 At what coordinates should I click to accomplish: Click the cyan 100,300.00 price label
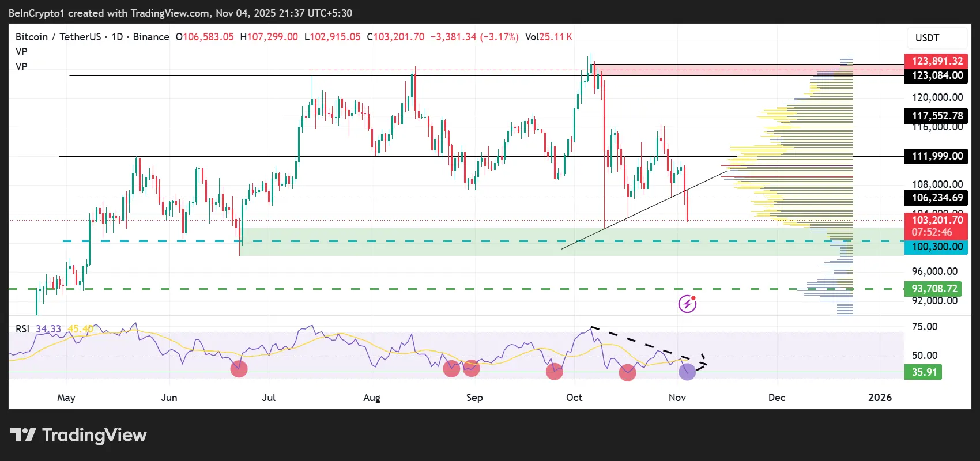click(x=936, y=247)
